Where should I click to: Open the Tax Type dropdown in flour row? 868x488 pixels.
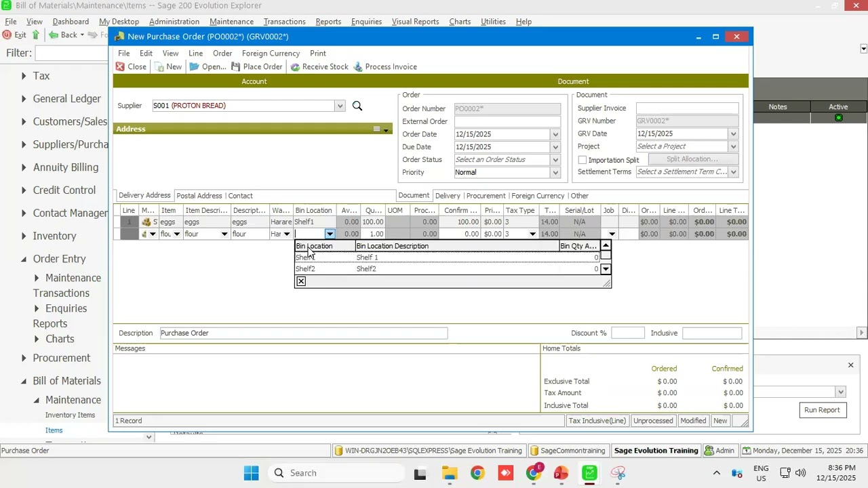[x=532, y=234]
